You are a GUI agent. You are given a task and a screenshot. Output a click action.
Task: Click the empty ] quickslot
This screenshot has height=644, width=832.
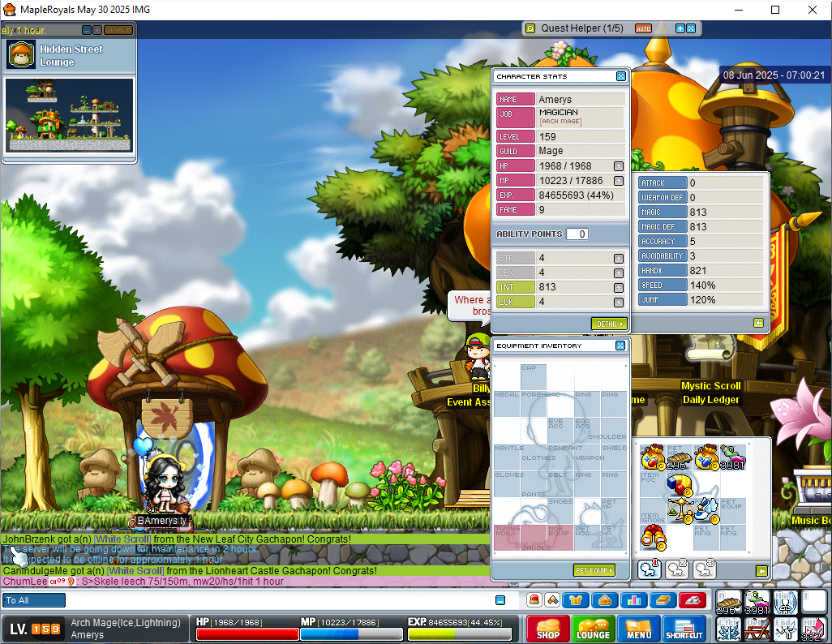pos(813,603)
